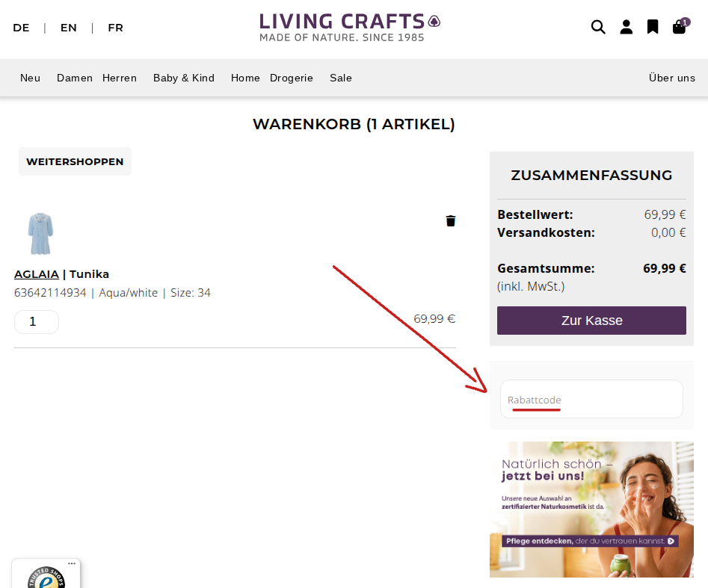Open the wishlist bookmark icon
Viewport: 708px width, 588px height.
tap(653, 28)
